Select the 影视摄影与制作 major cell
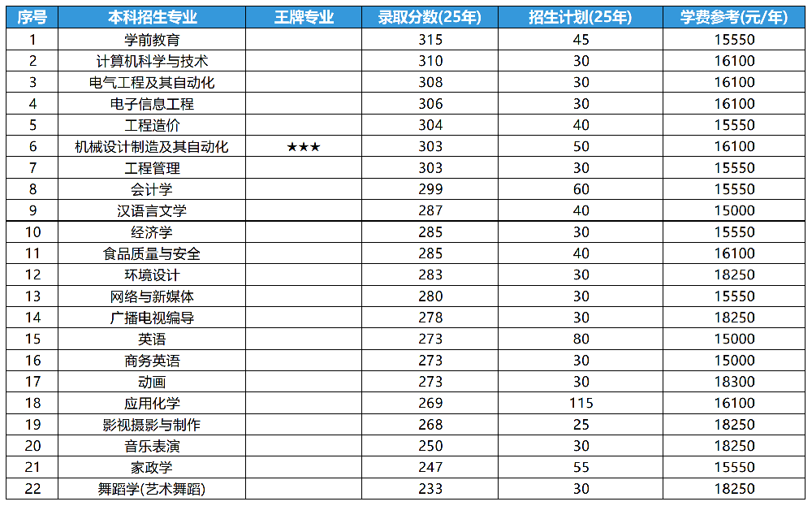 152,425
